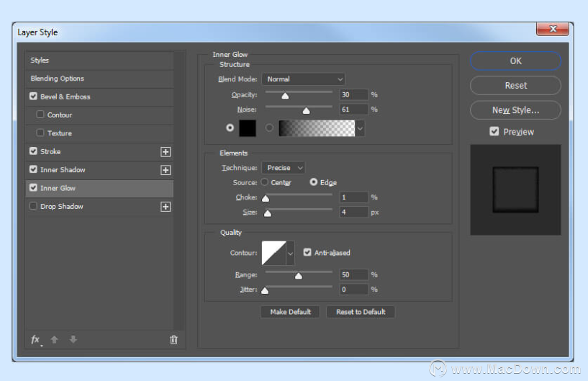Open the Technique dropdown
The width and height of the screenshot is (588, 381).
[283, 168]
